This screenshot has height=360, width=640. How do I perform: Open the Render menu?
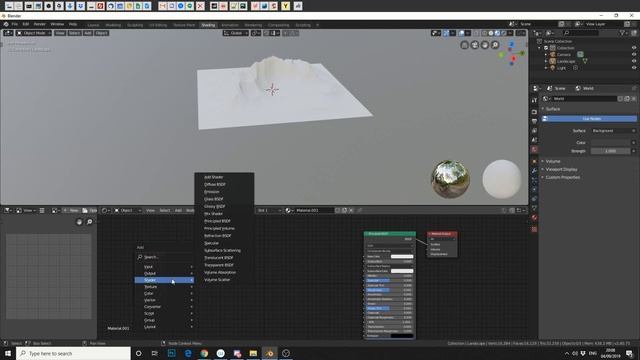40,24
